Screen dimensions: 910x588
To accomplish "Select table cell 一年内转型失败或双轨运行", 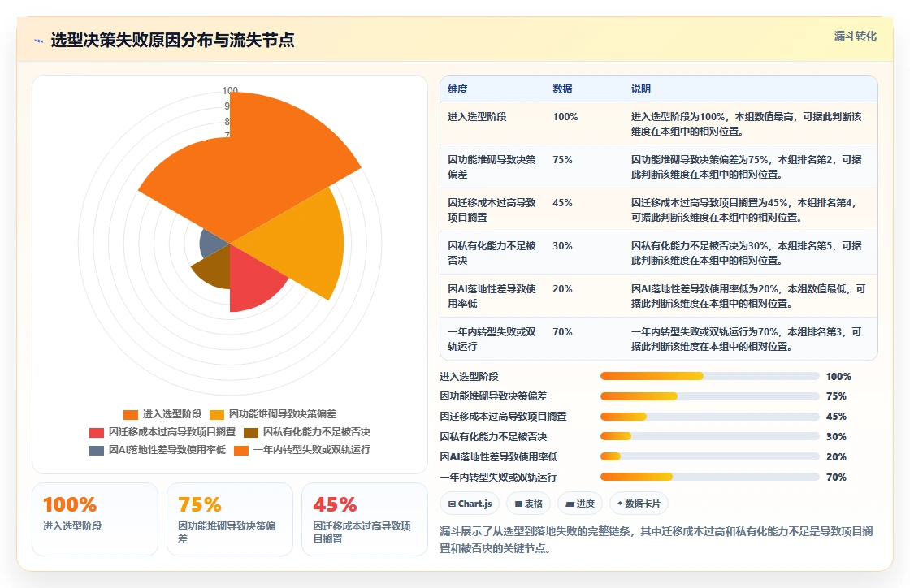I will pyautogui.click(x=492, y=339).
